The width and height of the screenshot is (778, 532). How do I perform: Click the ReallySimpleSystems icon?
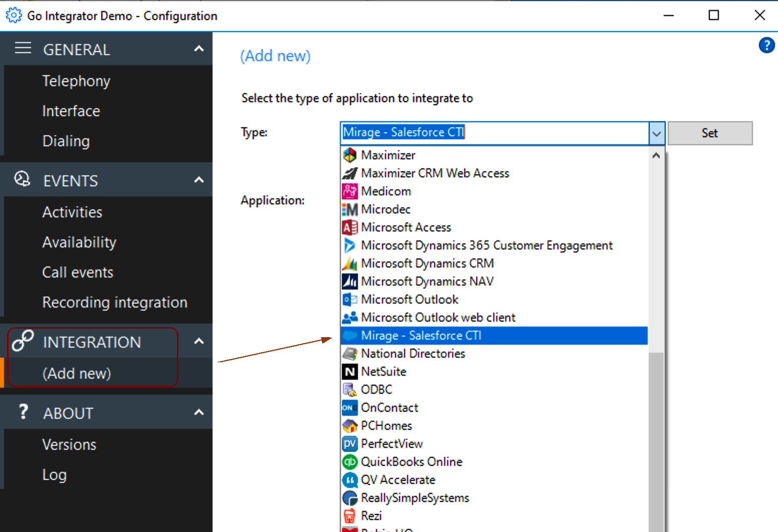click(x=349, y=498)
